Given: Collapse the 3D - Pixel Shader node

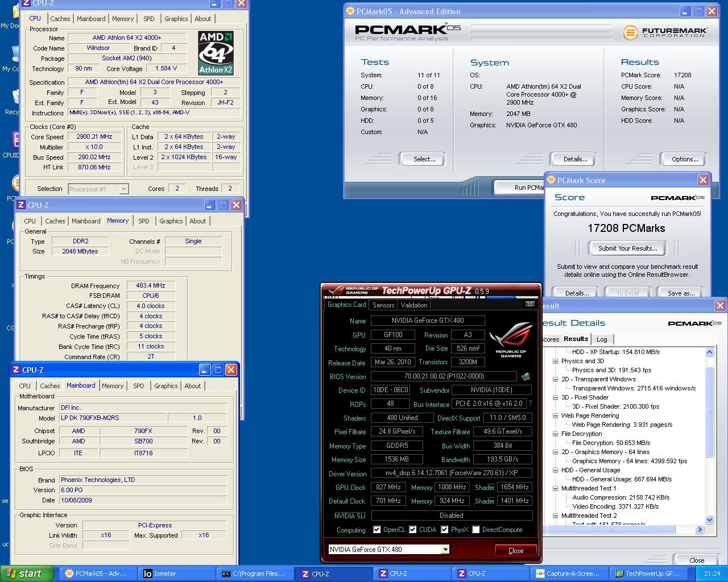Looking at the screenshot, I should tap(556, 397).
